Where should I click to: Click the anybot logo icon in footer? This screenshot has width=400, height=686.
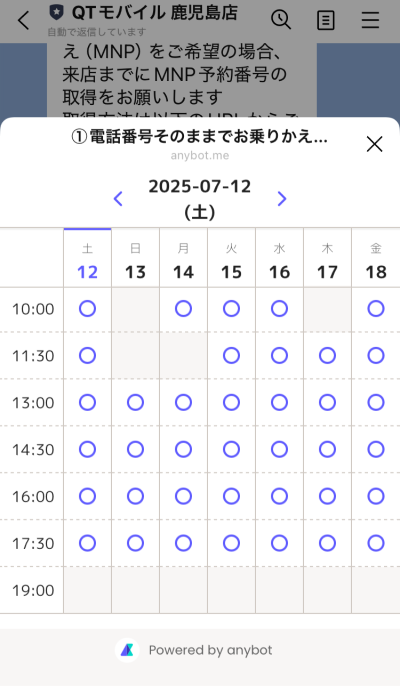pyautogui.click(x=127, y=650)
